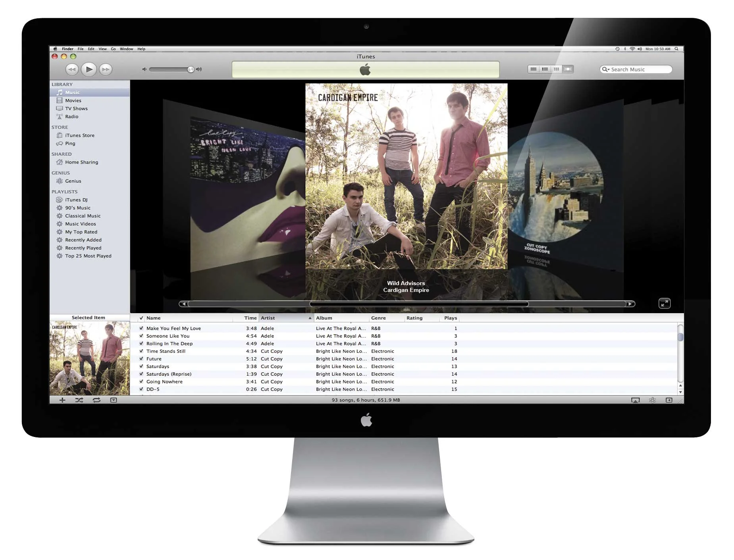Viewport: 734px width, 560px height.
Task: Select the Music Videos playlist
Action: tap(90, 224)
